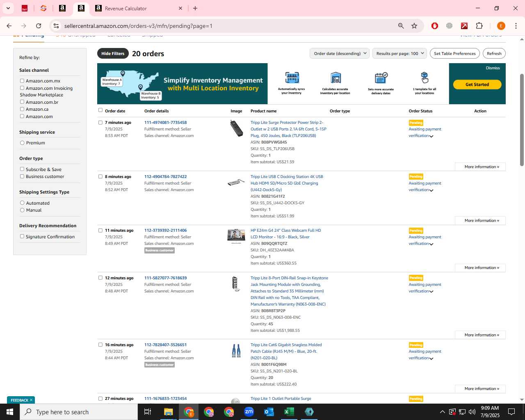525x420 pixels.
Task: Dismiss the Multi Location Inventory banner
Action: [x=493, y=68]
